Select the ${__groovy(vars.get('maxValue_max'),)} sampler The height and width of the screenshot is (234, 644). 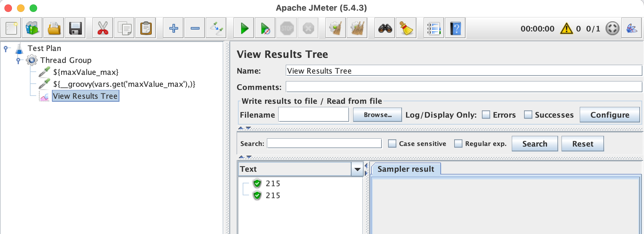coord(124,84)
